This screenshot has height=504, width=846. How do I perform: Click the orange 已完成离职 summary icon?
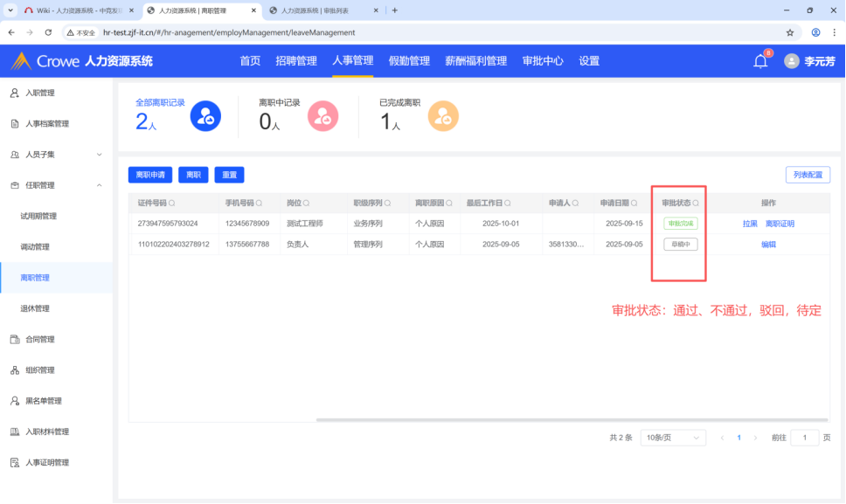pos(443,115)
